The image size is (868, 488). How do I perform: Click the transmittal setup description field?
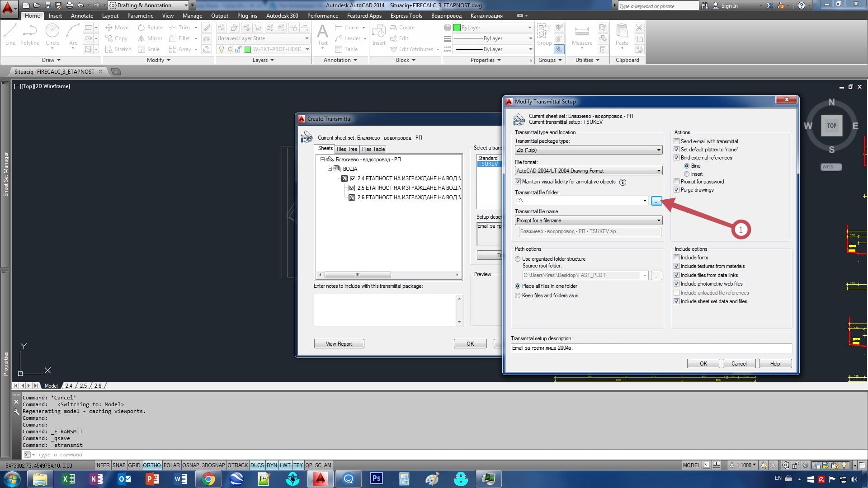651,348
